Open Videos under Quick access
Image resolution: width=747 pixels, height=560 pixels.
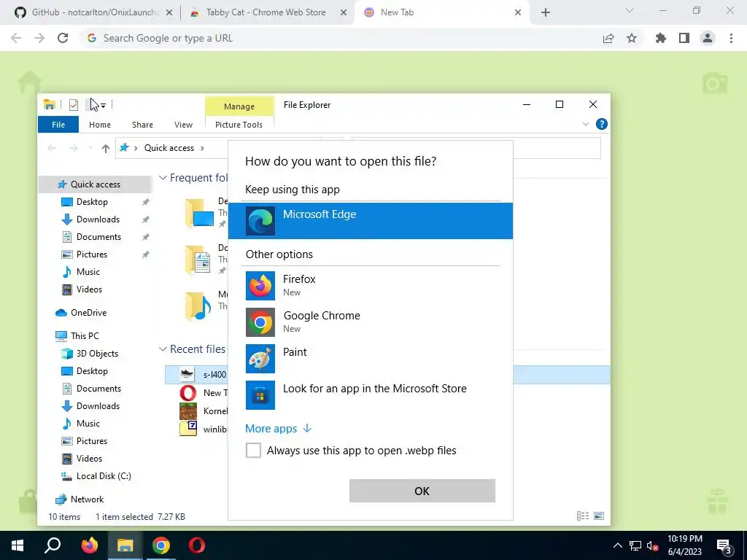tap(89, 289)
